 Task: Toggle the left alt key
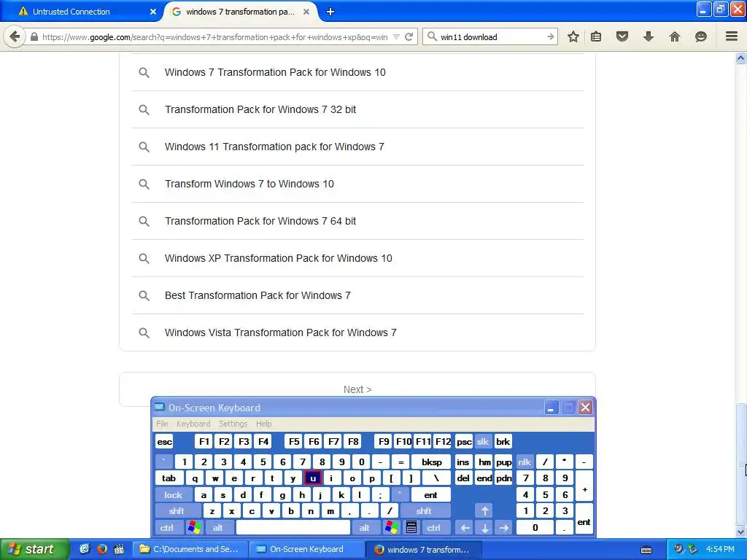[x=217, y=528]
